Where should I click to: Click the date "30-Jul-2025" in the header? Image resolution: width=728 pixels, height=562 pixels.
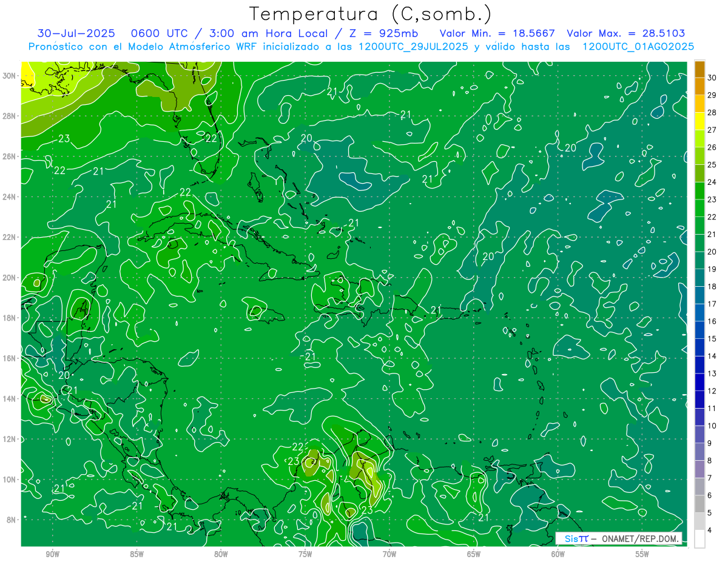[77, 33]
